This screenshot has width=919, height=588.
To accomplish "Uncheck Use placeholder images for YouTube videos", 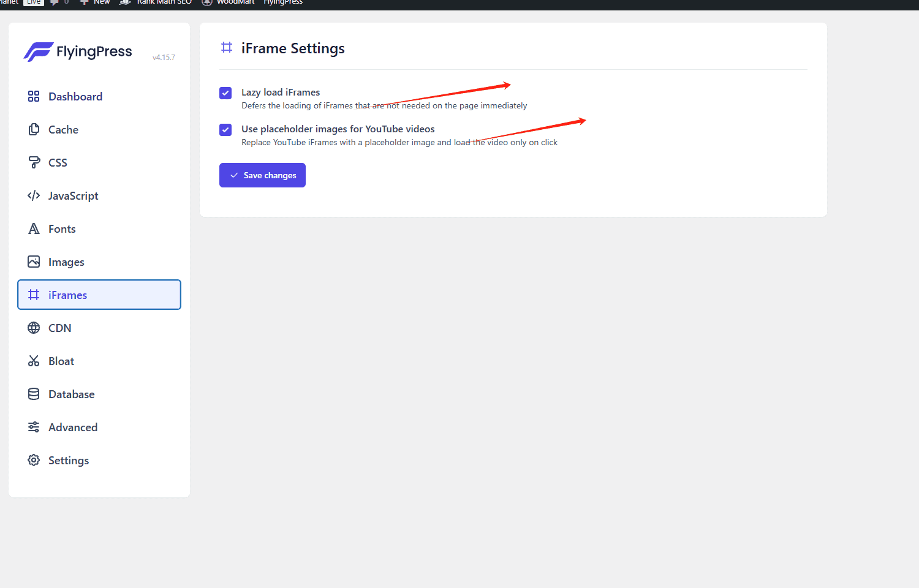I will 225,130.
